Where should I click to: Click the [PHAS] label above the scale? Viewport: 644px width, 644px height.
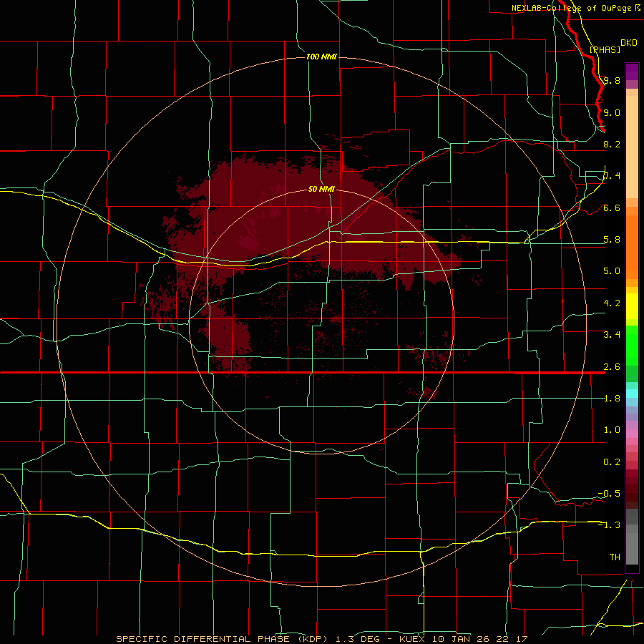tap(605, 49)
